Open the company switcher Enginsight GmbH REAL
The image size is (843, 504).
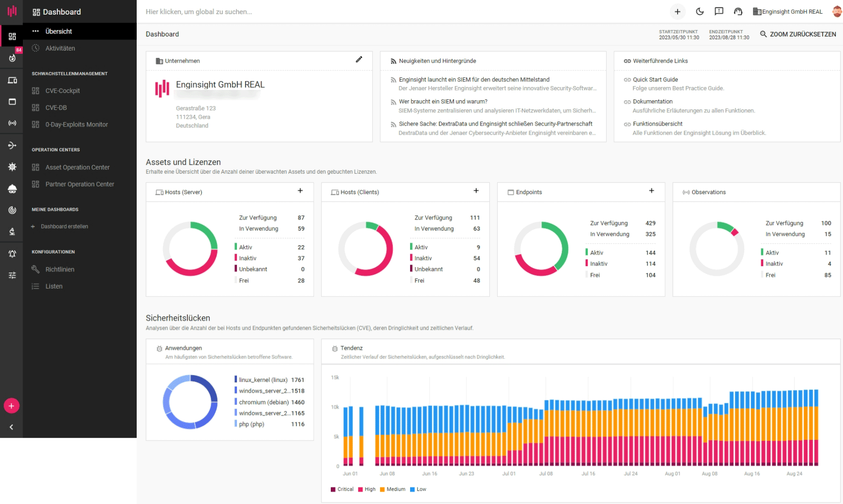(x=788, y=11)
